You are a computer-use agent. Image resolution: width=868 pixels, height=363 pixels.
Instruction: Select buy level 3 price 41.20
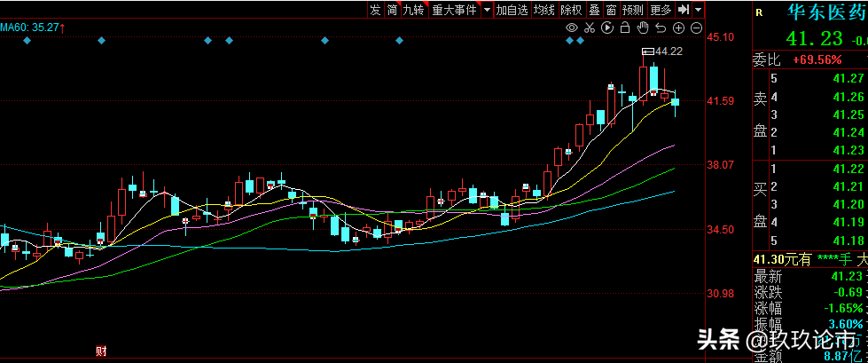848,204
